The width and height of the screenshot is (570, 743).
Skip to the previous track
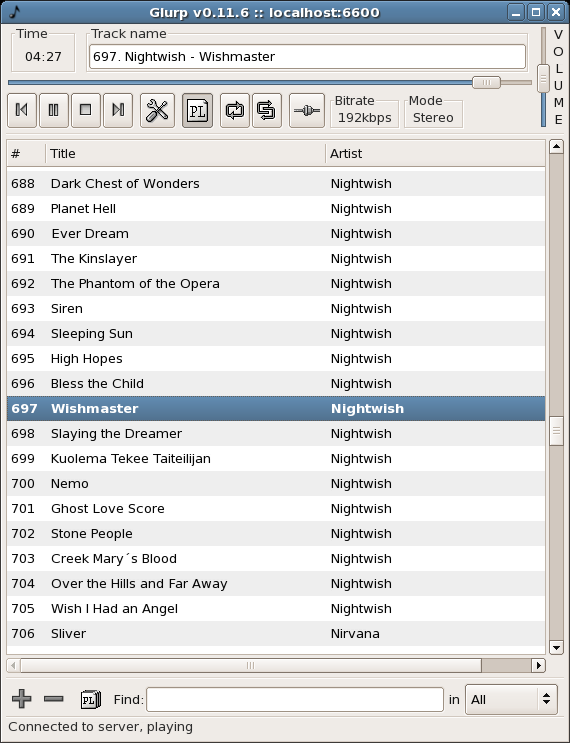(x=22, y=110)
